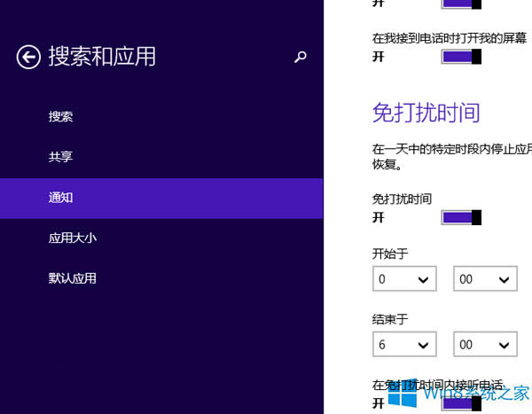Turn off the 免打扰时间 switch
This screenshot has height=414, width=532.
click(x=461, y=217)
